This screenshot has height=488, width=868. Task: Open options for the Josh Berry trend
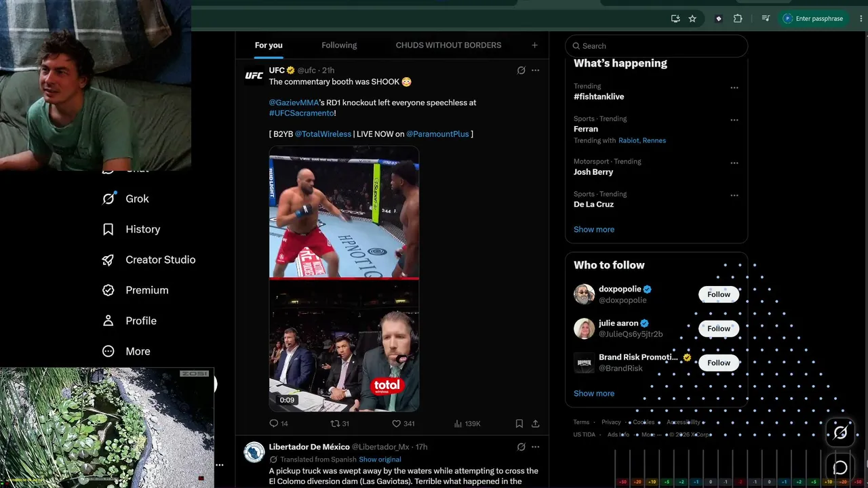pos(734,163)
